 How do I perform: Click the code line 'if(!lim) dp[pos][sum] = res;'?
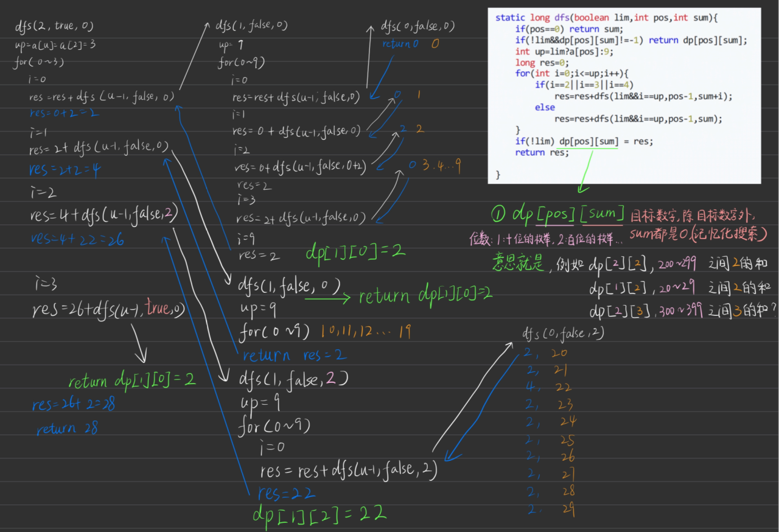[x=584, y=141]
